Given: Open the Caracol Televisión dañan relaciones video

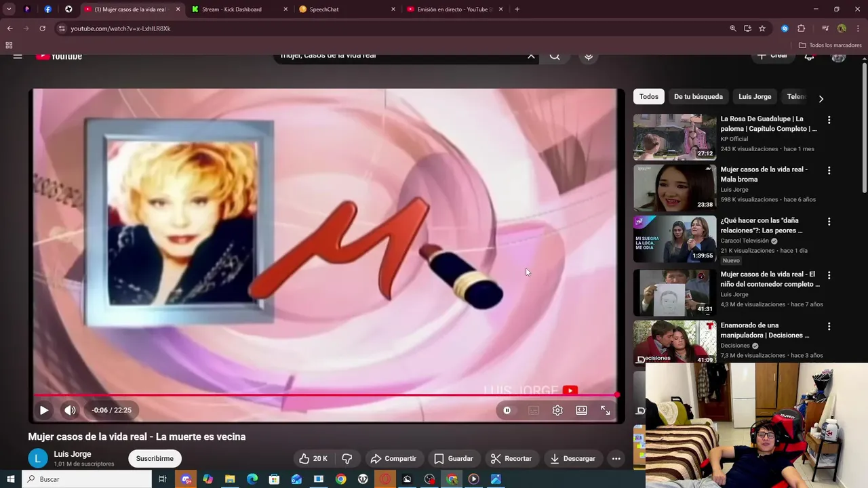Looking at the screenshot, I should [675, 239].
